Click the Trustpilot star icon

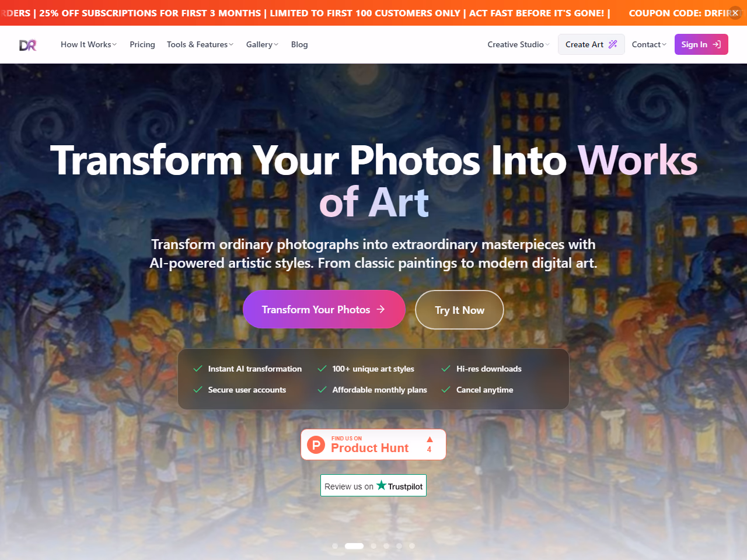[x=381, y=485]
